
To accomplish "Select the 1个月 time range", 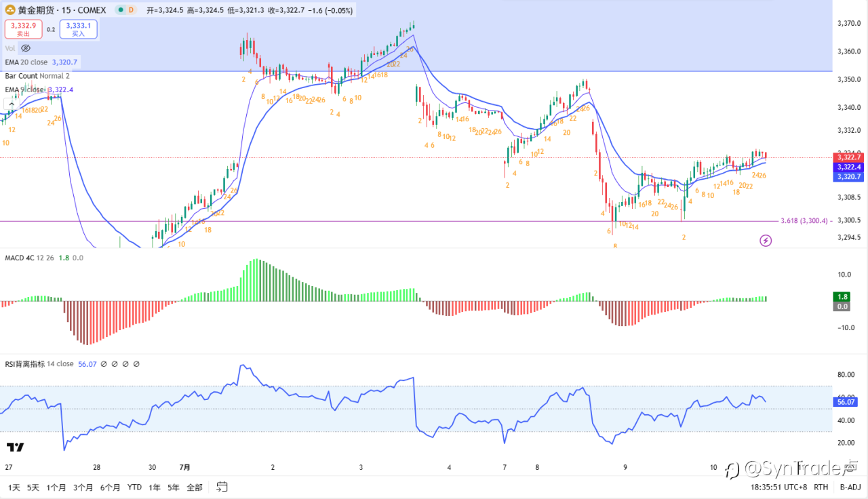I will (x=56, y=487).
